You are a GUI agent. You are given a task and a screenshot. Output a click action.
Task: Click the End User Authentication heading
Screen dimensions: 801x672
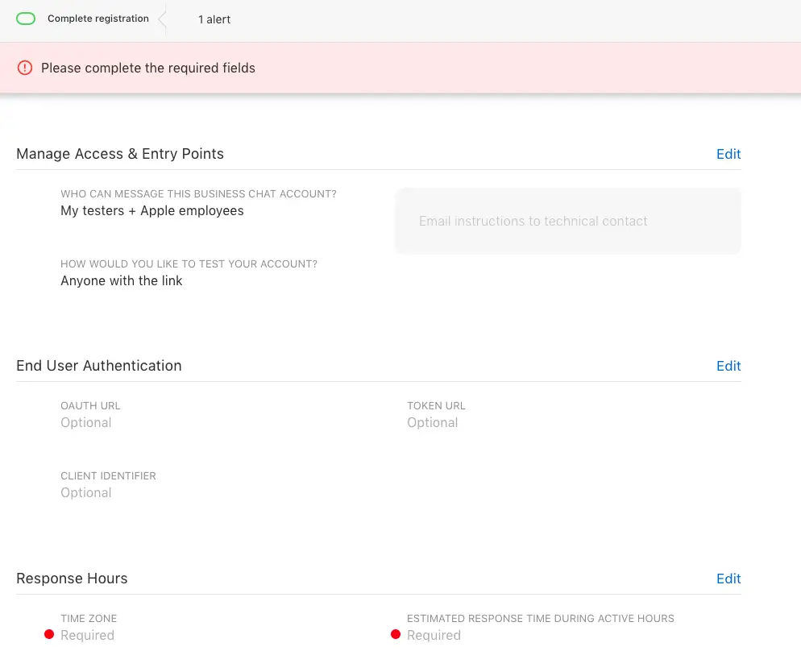[x=99, y=366]
